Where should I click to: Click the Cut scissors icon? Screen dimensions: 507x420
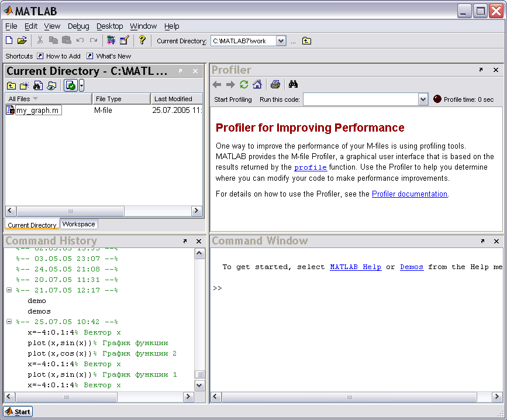click(40, 40)
